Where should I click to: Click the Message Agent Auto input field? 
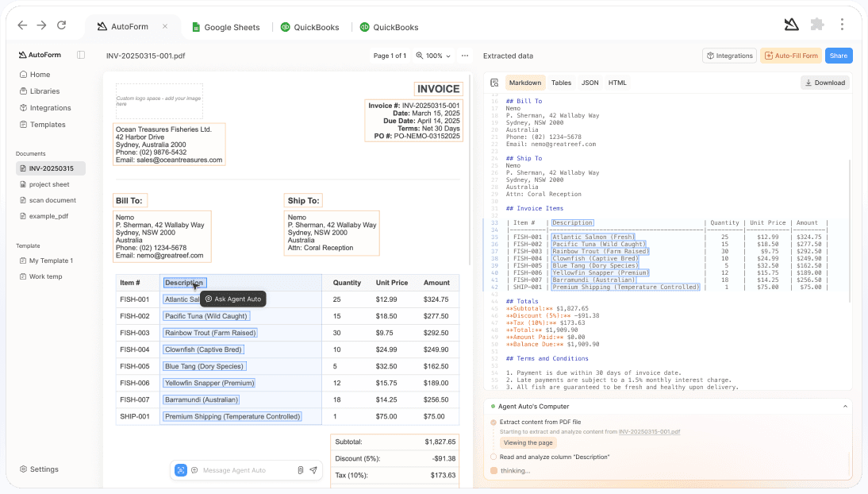(246, 470)
